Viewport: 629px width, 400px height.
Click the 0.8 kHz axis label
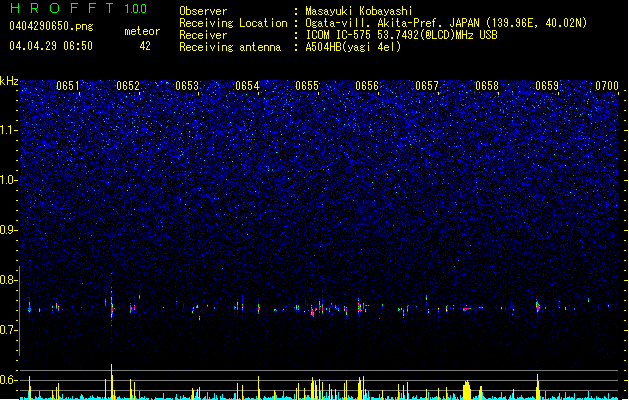(x=9, y=280)
